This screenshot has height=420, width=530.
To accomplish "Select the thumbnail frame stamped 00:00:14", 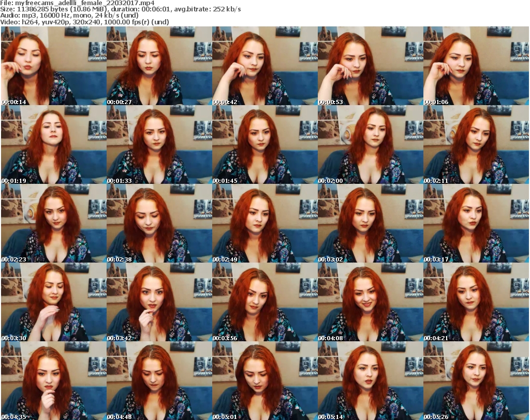I will pos(54,66).
